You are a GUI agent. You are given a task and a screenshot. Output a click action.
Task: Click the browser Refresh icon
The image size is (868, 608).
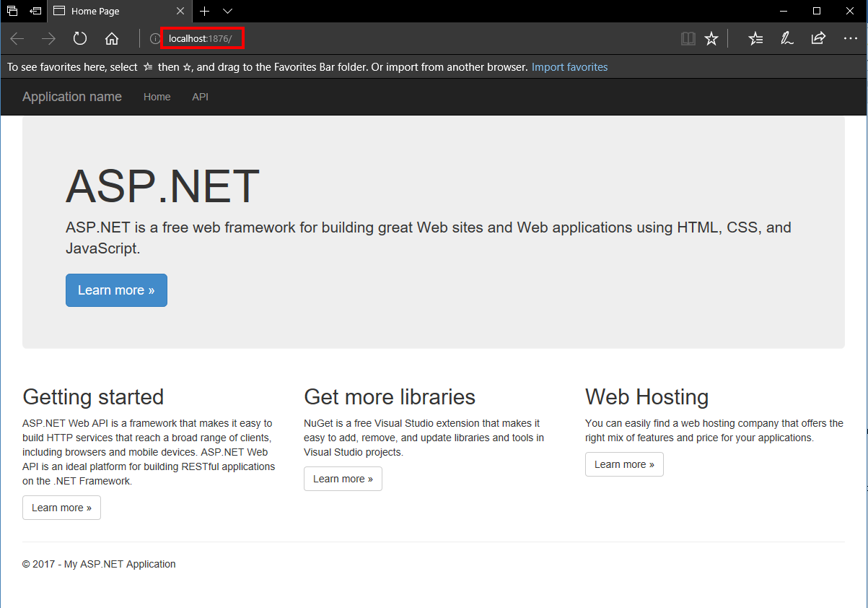(80, 38)
